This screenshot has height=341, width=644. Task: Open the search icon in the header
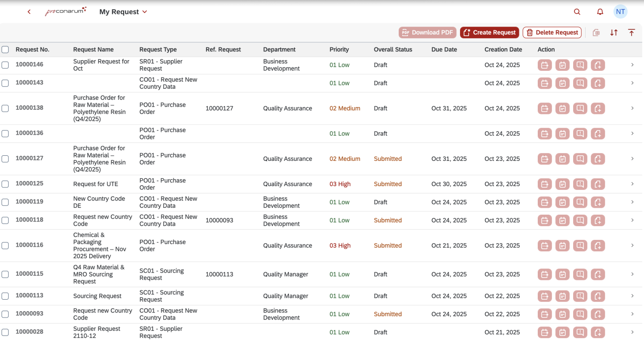[x=577, y=12]
